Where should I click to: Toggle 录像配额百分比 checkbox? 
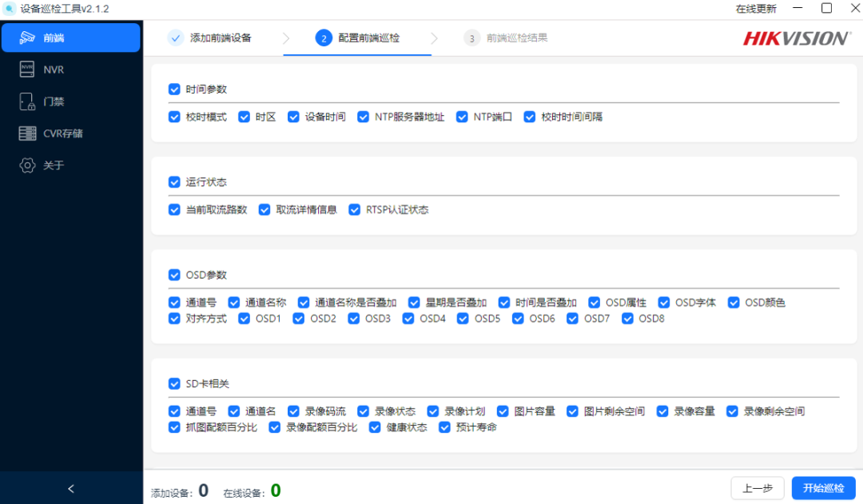click(275, 427)
